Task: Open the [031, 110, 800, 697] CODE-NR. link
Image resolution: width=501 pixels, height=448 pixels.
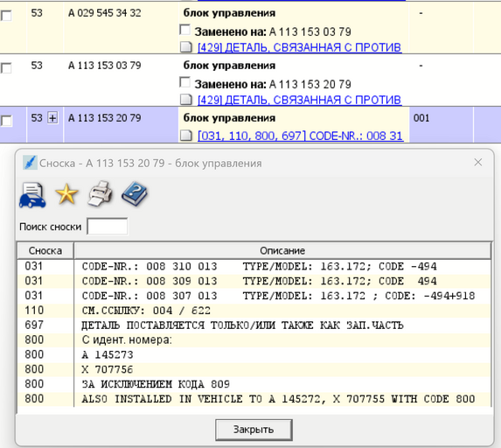Action: click(x=300, y=136)
